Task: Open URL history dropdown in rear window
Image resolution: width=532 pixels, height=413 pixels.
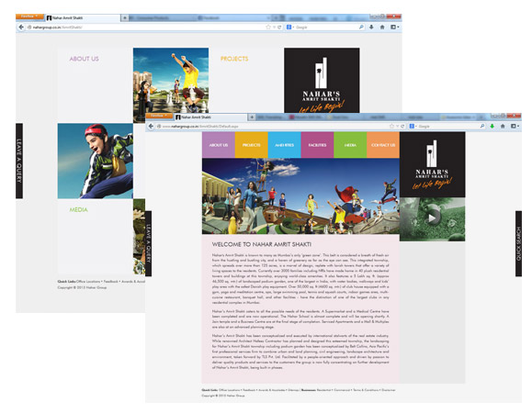Action: point(274,28)
